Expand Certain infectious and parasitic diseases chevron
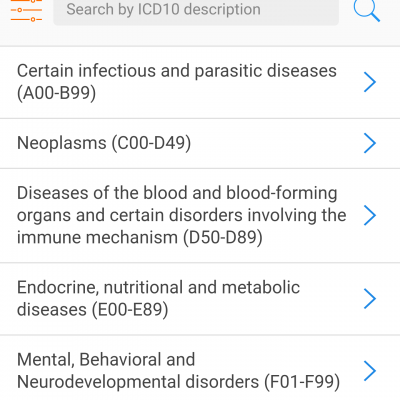400x400 pixels. tap(370, 82)
